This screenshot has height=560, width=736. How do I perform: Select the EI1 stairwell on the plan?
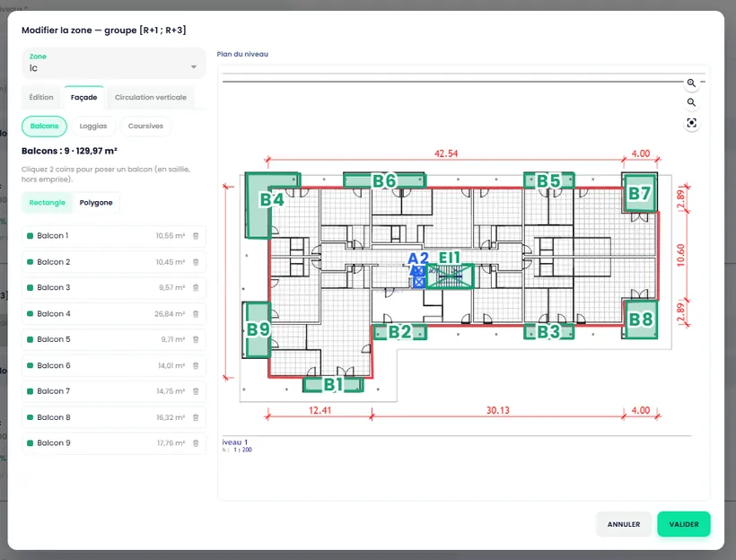pyautogui.click(x=450, y=276)
